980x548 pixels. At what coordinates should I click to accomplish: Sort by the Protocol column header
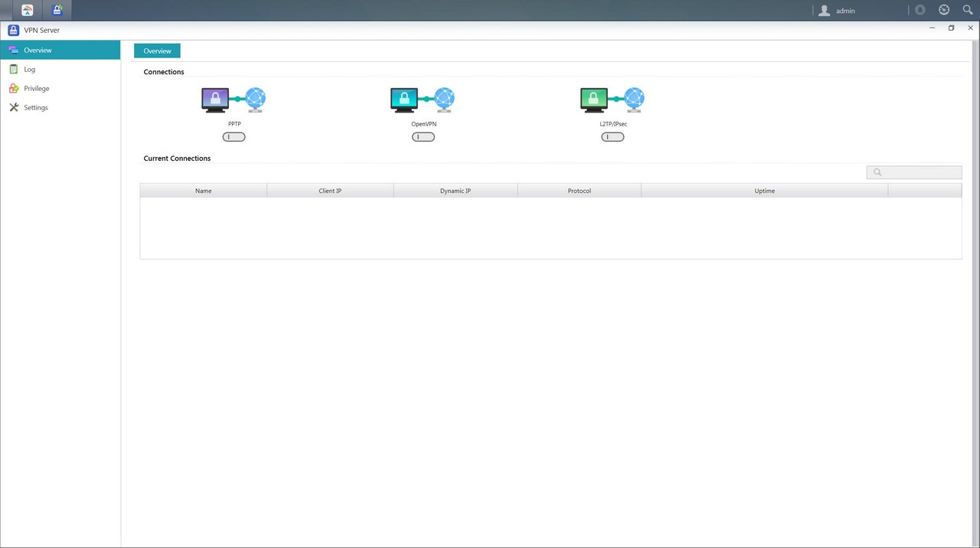(x=580, y=191)
